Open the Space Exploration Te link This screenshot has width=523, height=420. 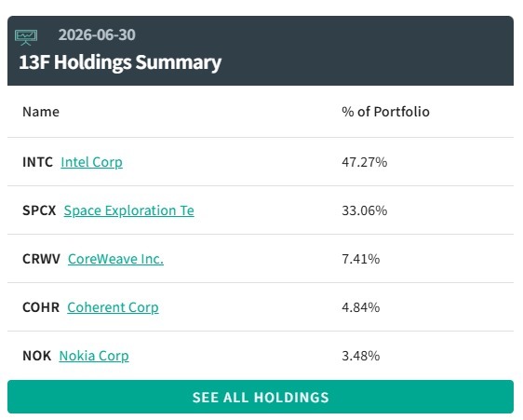pos(129,210)
